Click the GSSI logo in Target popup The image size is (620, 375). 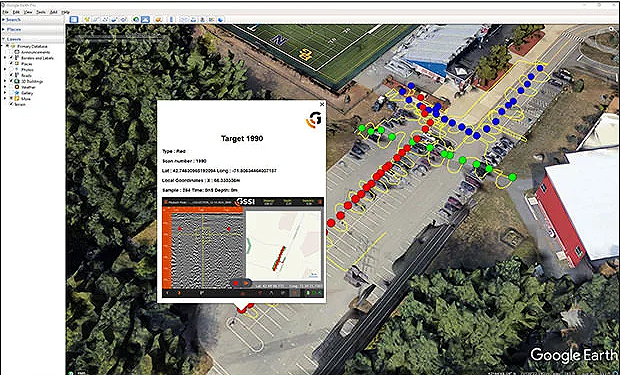(x=314, y=120)
